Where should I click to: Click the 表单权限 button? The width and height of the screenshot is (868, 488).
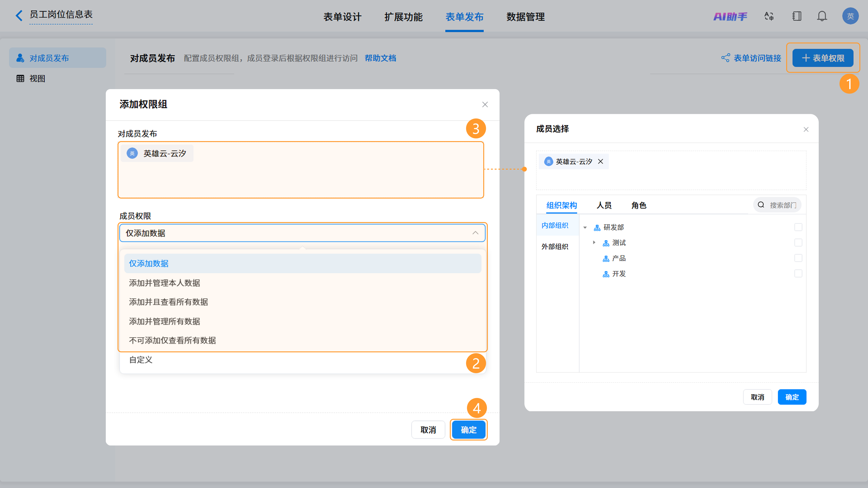823,58
